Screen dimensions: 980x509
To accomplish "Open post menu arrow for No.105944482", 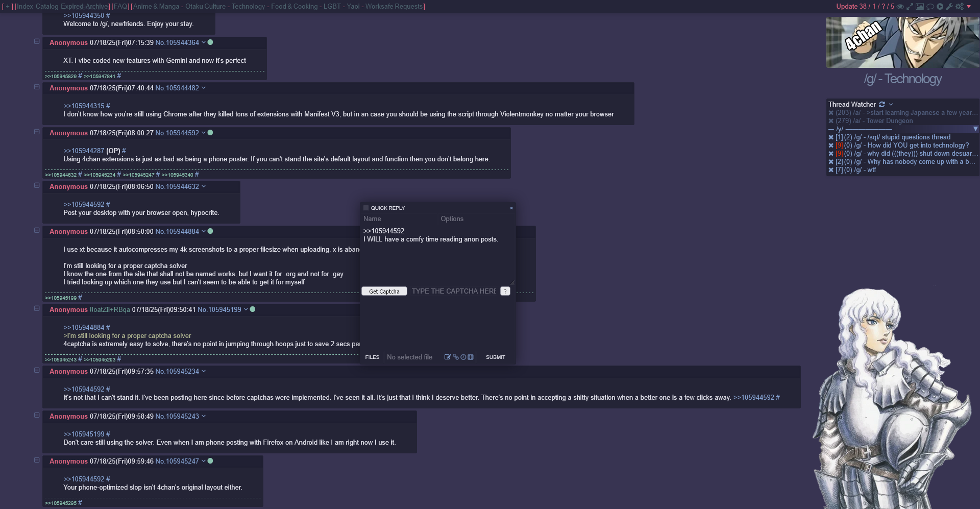I will point(204,88).
